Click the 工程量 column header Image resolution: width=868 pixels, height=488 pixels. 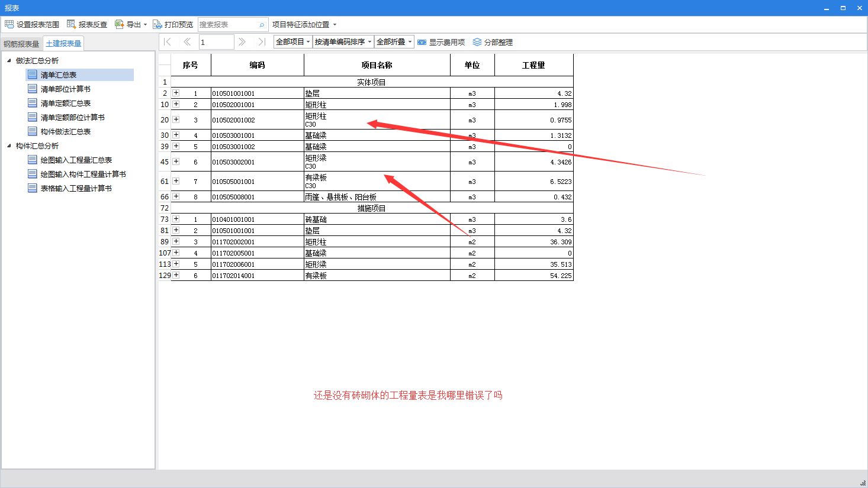(534, 65)
